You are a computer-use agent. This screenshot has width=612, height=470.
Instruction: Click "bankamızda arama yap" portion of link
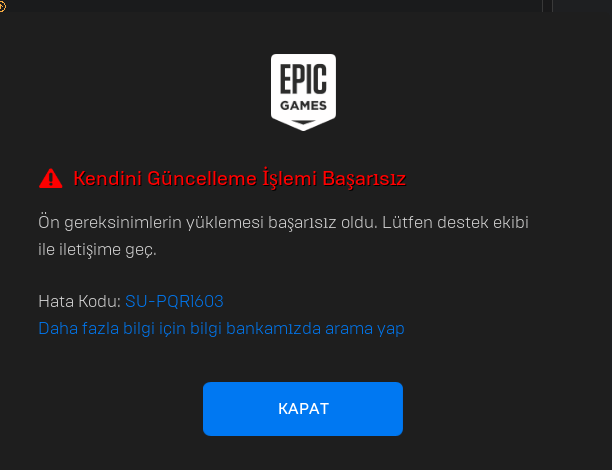(x=315, y=329)
